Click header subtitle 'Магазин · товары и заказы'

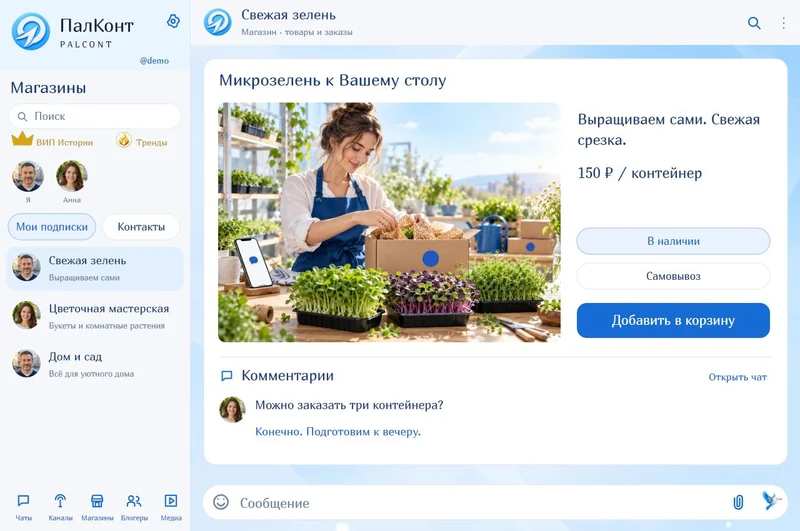click(297, 32)
